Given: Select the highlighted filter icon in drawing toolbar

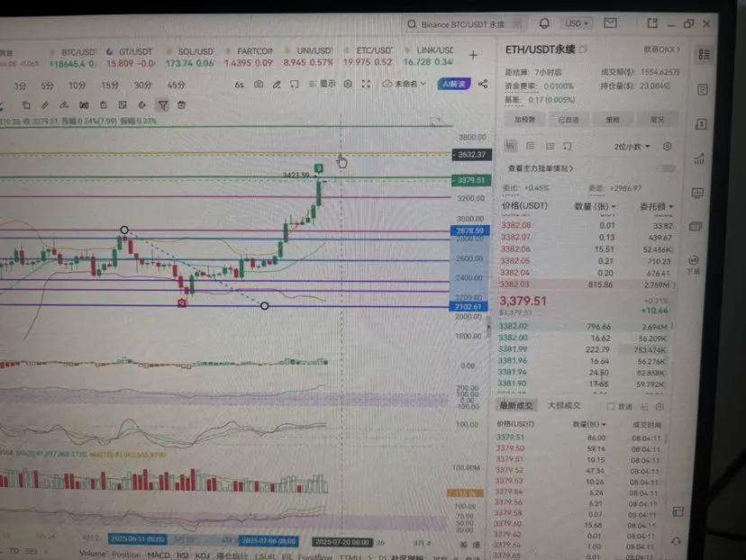Looking at the screenshot, I should (163, 105).
